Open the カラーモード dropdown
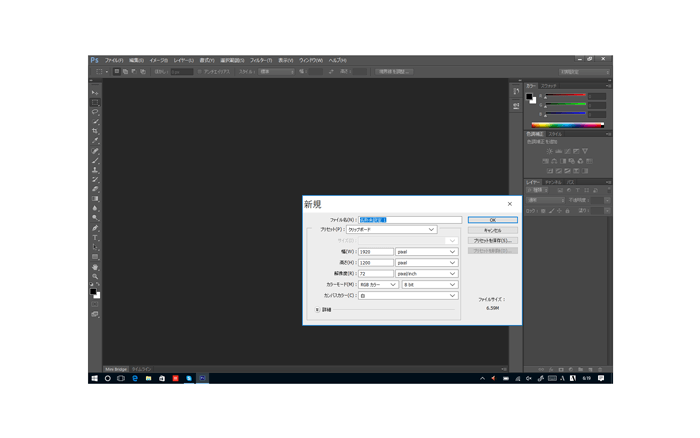Screen dimensions: 700x438 pyautogui.click(x=378, y=285)
